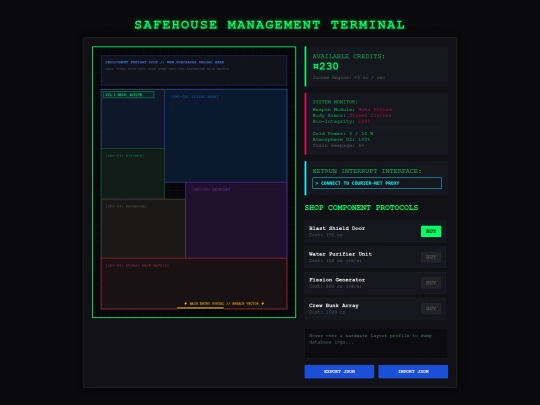
Task: Click the Netrun Interrupt Interface heading
Action: tap(367, 171)
